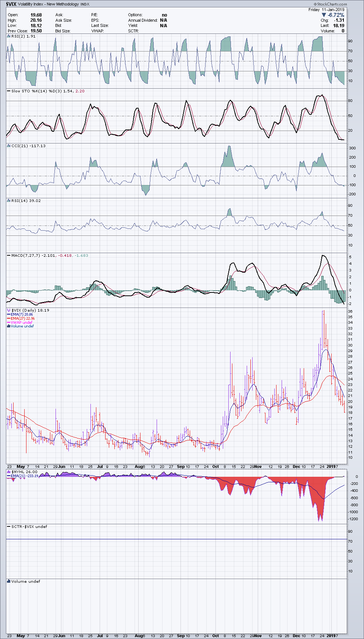Click the CCI(21) panel legend icon
Screen dimensions: 364x639
pyautogui.click(x=9, y=146)
